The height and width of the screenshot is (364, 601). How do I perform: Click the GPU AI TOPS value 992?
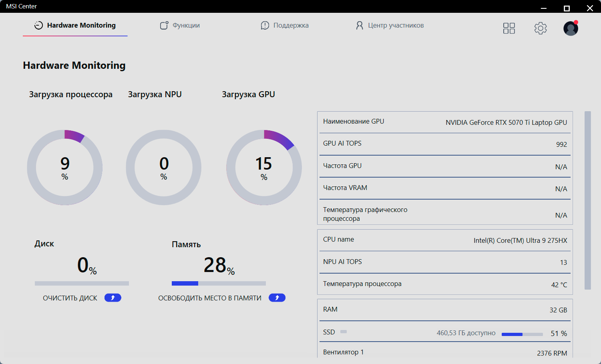(561, 144)
